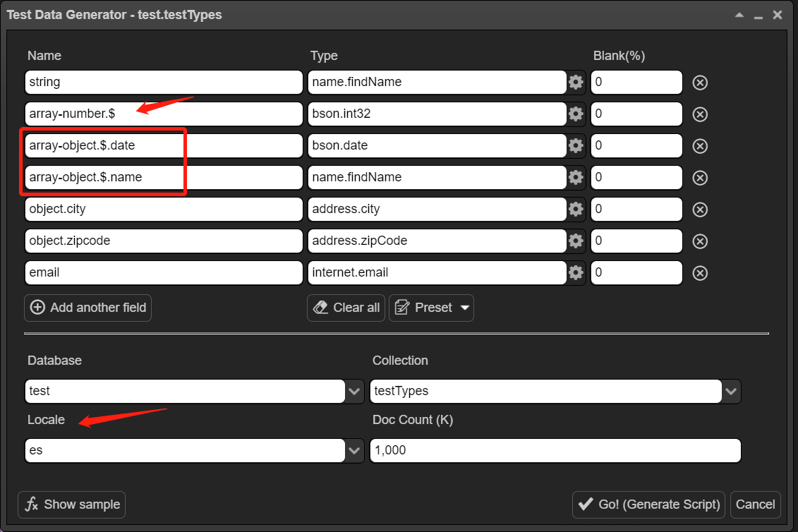Edit the name field 'array-object.$.date'
Screen dimensions: 798x532
point(164,145)
